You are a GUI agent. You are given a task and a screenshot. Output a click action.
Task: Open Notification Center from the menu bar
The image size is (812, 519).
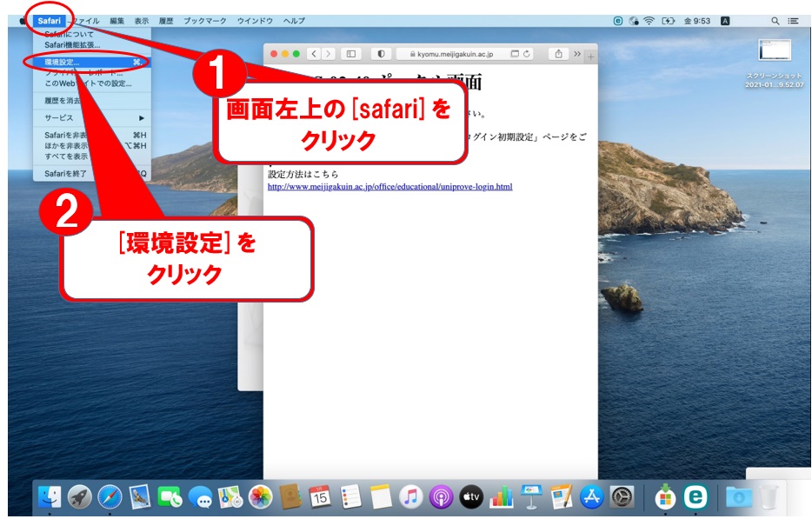click(793, 21)
